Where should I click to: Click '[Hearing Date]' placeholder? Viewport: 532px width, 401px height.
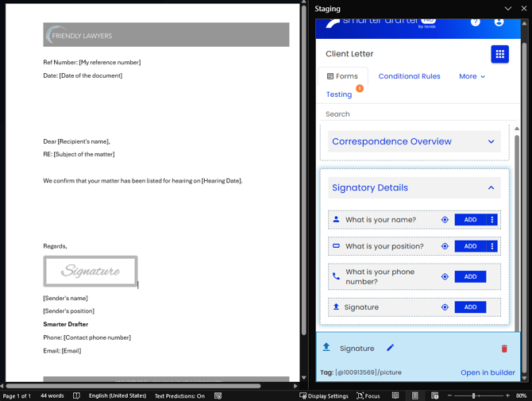222,181
